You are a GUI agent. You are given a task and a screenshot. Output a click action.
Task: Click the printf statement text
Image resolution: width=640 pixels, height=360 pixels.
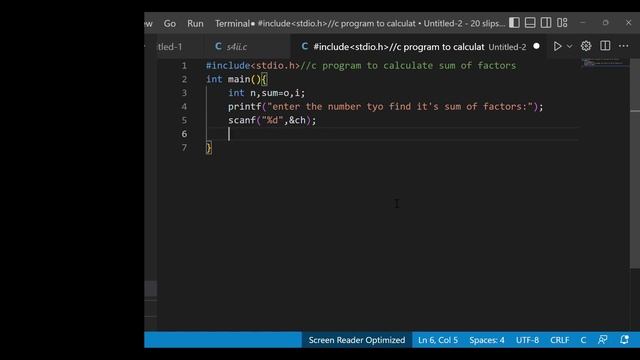pyautogui.click(x=386, y=107)
